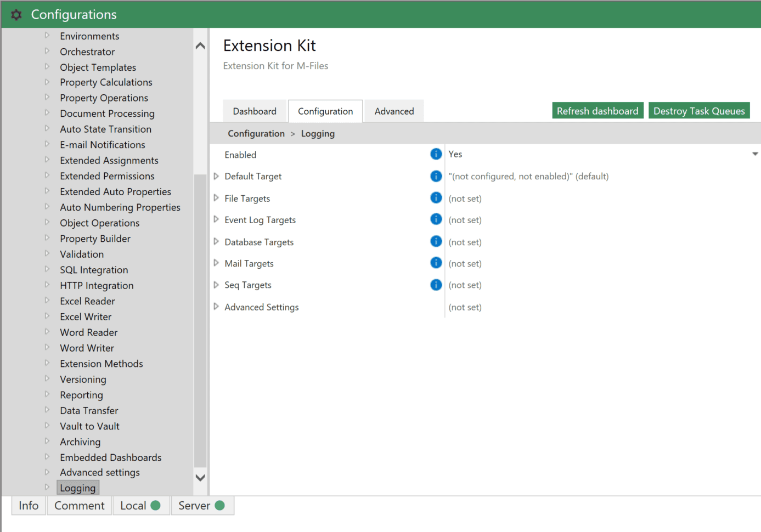Select Property Calculations in the tree
761x532 pixels.
[106, 82]
